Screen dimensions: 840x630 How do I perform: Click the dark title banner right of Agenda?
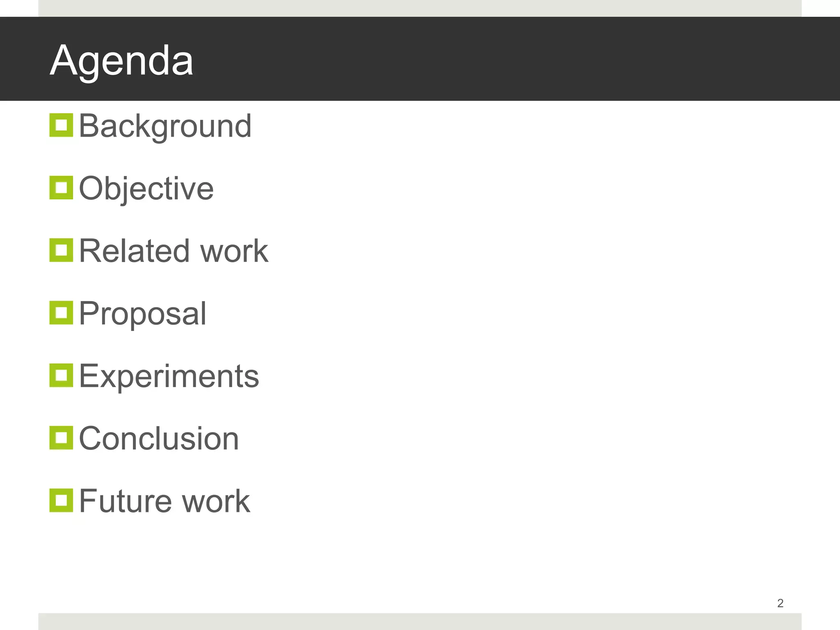[x=492, y=59]
